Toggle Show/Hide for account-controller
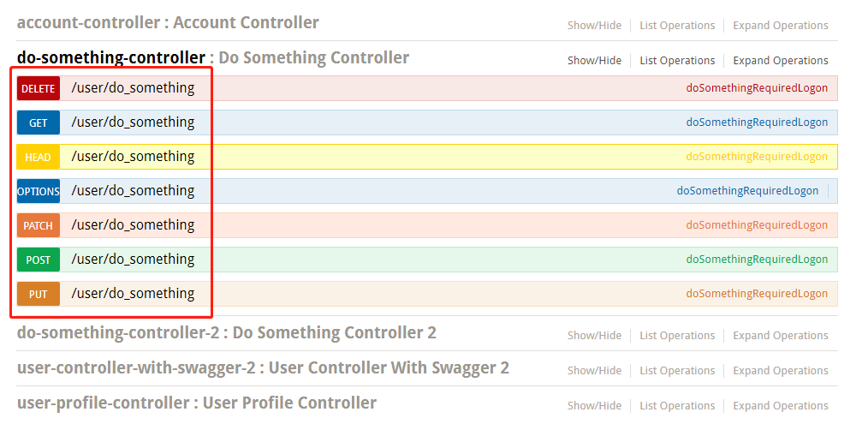 (x=594, y=26)
